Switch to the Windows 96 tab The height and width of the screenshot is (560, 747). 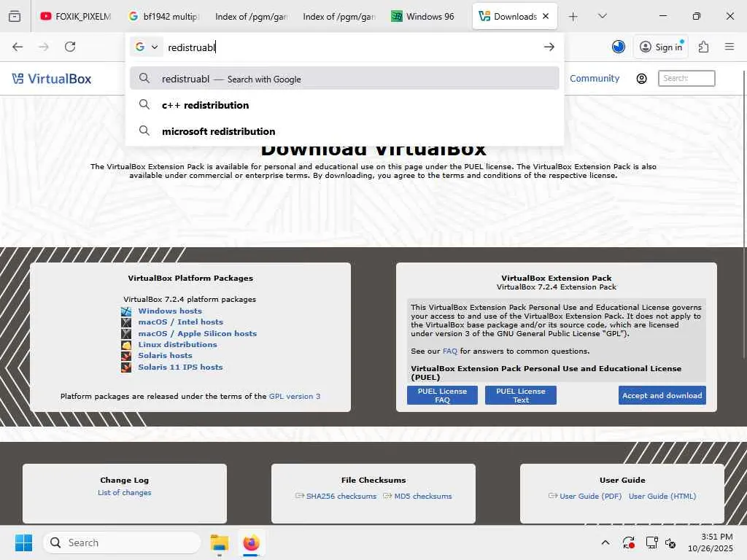[x=422, y=16]
